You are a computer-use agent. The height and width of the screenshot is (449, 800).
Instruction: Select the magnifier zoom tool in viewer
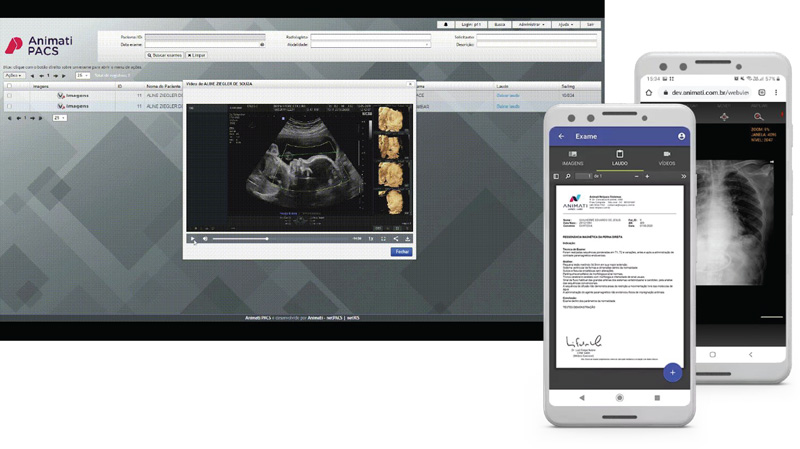point(758,117)
